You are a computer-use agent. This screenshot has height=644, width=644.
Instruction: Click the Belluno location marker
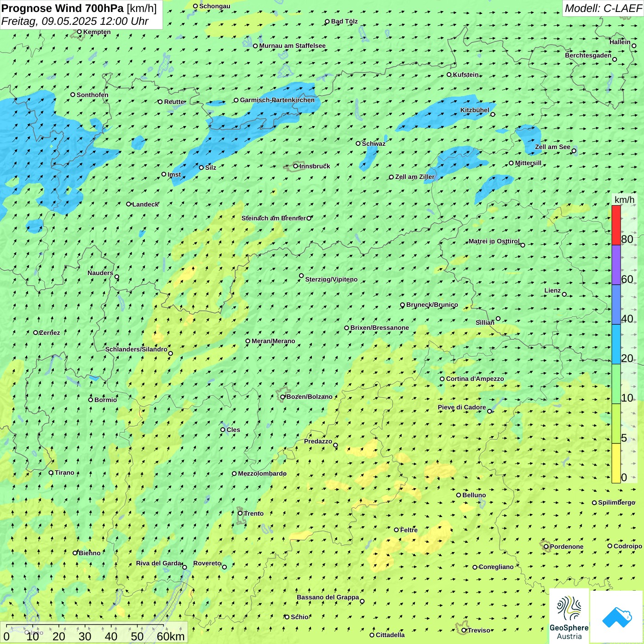(x=459, y=495)
